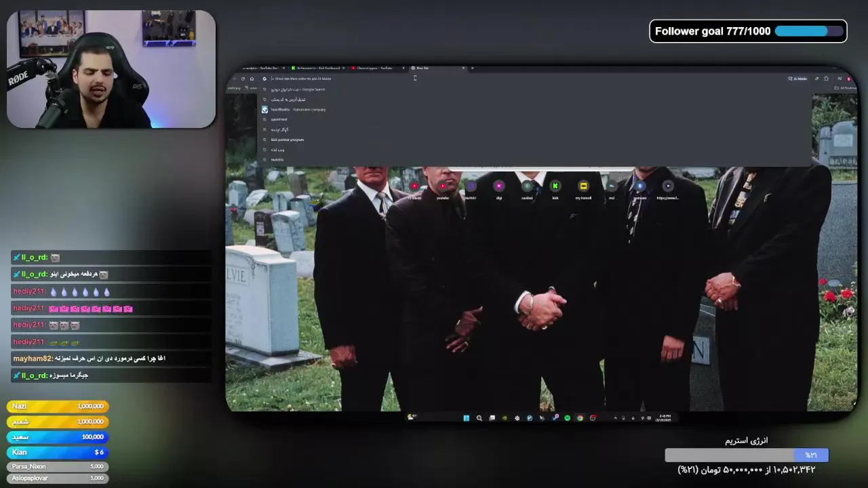Screen dimensions: 868x488
Task: Reload the page in Chrome
Action: tap(243, 79)
